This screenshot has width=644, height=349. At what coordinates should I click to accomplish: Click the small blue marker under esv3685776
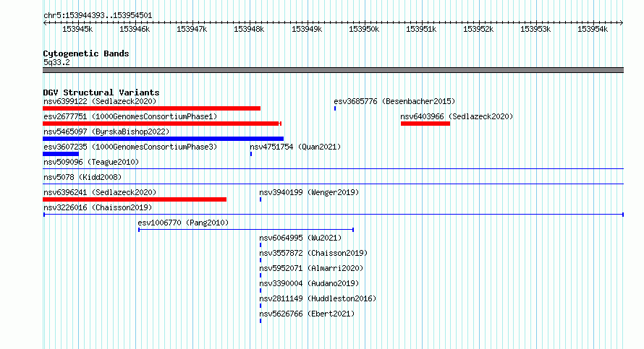click(335, 108)
